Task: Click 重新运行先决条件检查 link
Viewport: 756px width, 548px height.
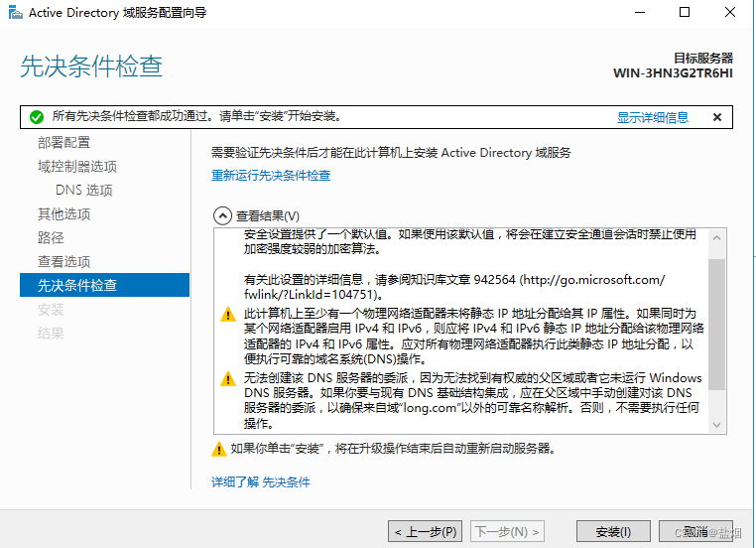Action: click(x=271, y=175)
